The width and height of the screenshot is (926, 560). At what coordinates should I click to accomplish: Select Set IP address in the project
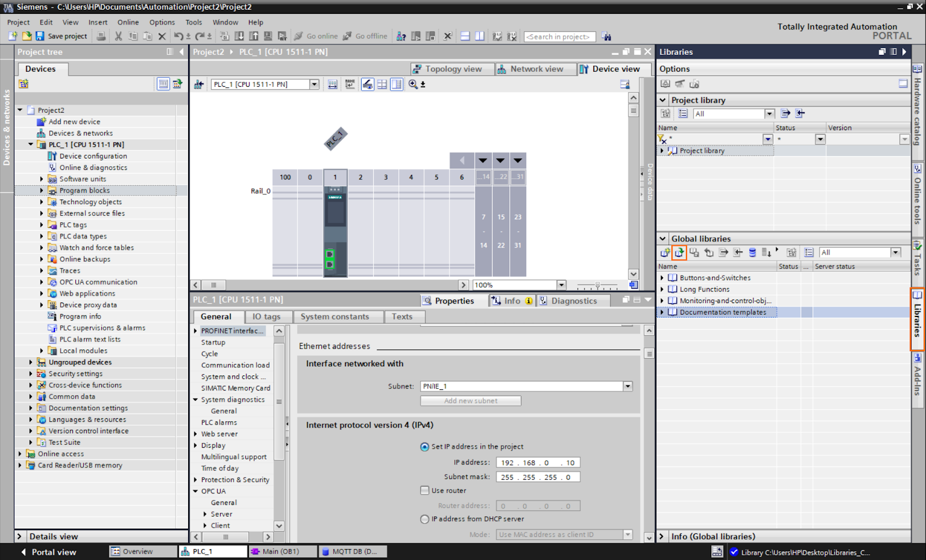(x=425, y=447)
